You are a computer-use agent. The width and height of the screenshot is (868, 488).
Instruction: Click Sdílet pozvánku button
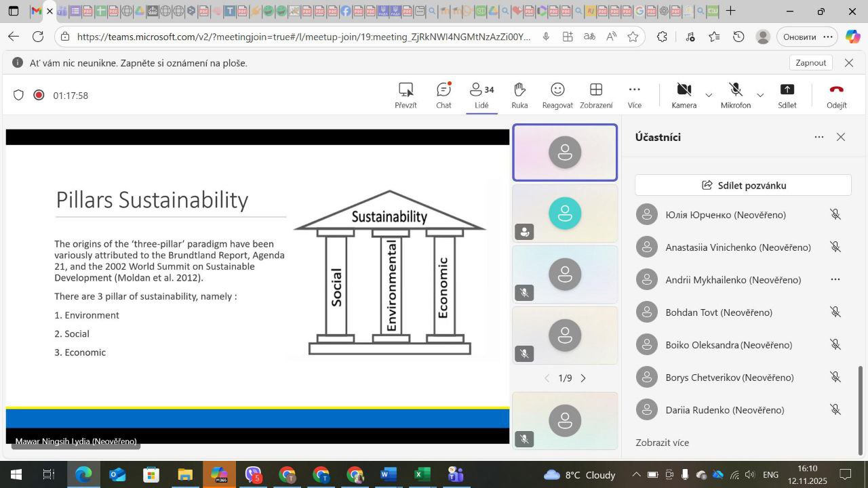743,185
